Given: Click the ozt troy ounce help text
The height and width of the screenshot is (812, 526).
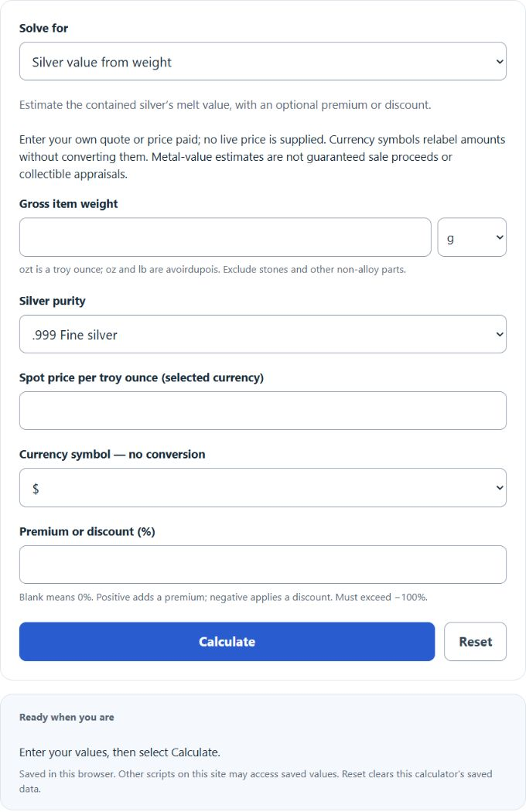Looking at the screenshot, I should 213,269.
